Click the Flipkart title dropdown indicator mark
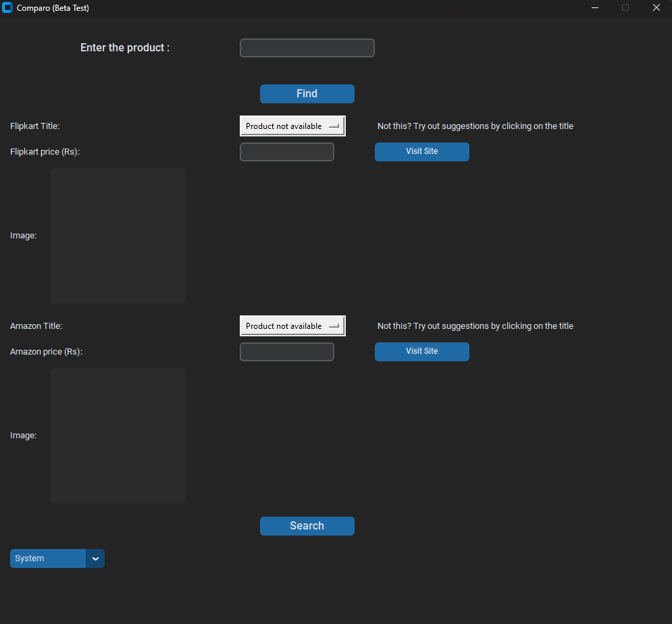Image resolution: width=672 pixels, height=624 pixels. (334, 126)
